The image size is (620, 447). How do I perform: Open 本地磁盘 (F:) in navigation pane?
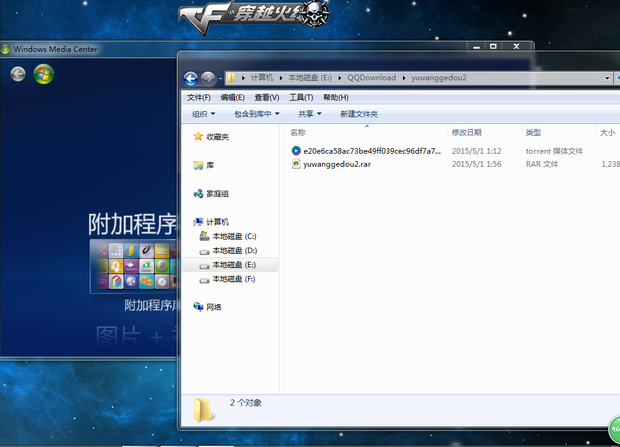click(x=234, y=279)
